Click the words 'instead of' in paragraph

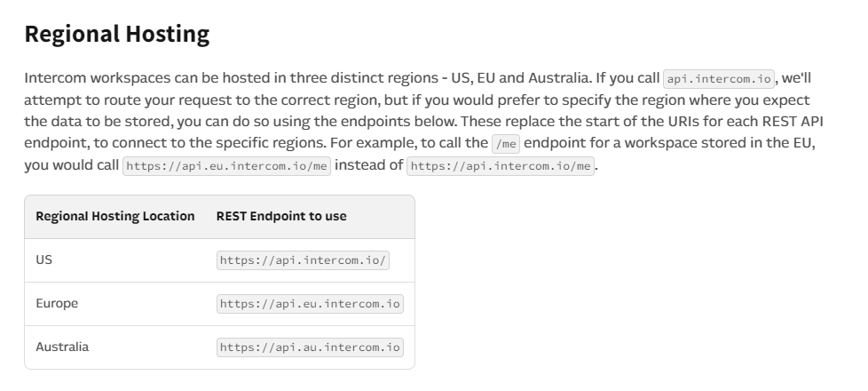368,164
